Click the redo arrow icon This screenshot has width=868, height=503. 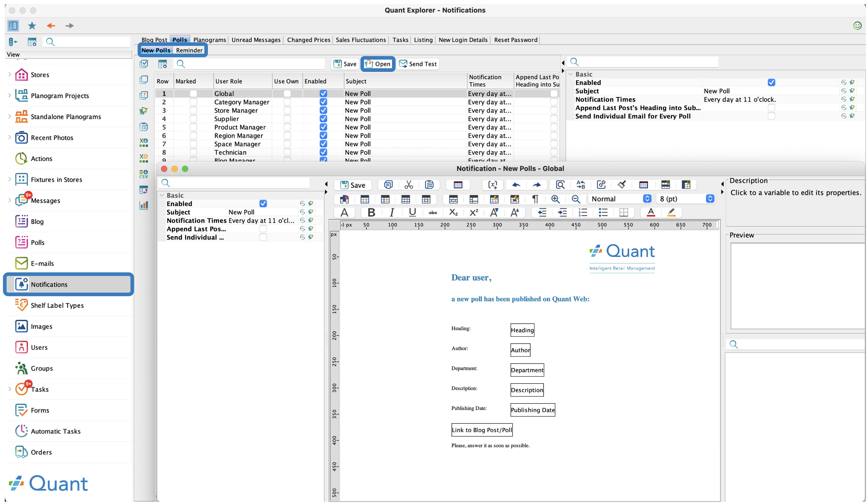pyautogui.click(x=537, y=185)
